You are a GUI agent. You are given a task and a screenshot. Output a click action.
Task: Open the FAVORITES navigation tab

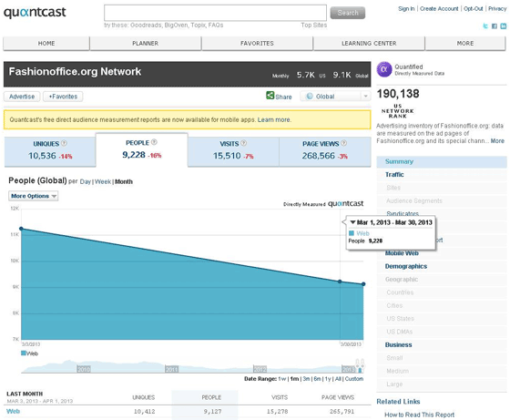[x=257, y=43]
